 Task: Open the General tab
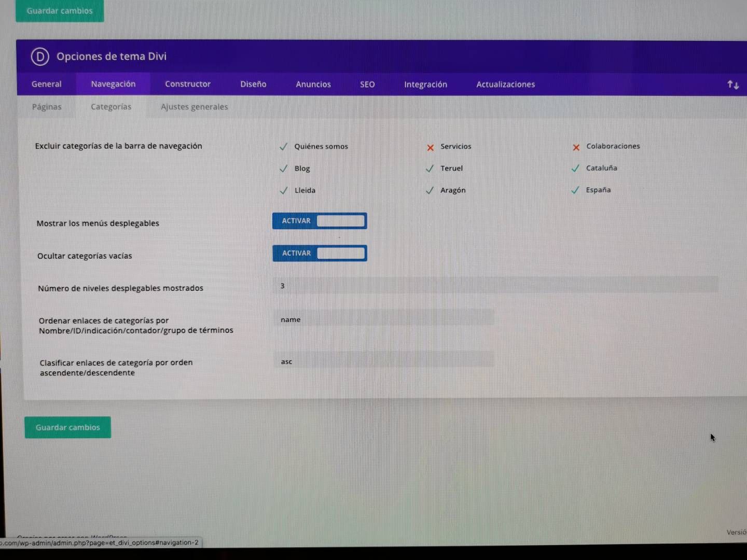47,84
